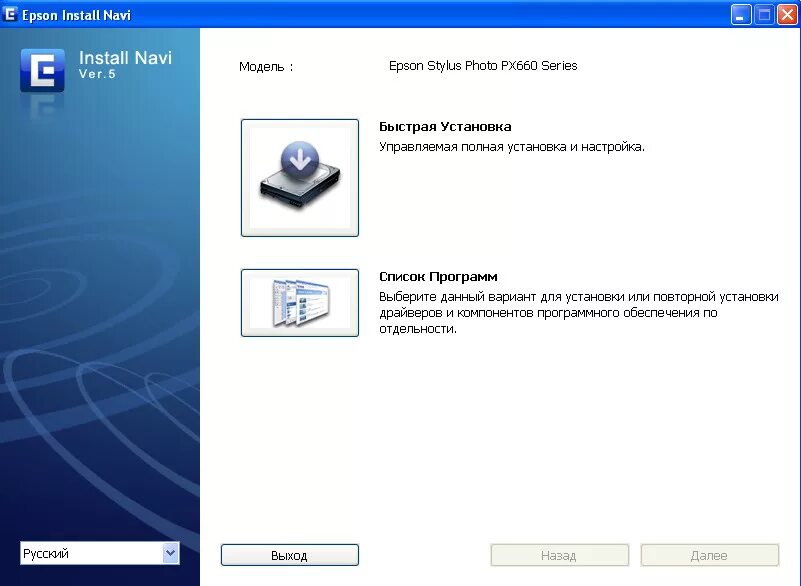Click the disabled maximize window button
The height and width of the screenshot is (586, 801).
coord(764,15)
